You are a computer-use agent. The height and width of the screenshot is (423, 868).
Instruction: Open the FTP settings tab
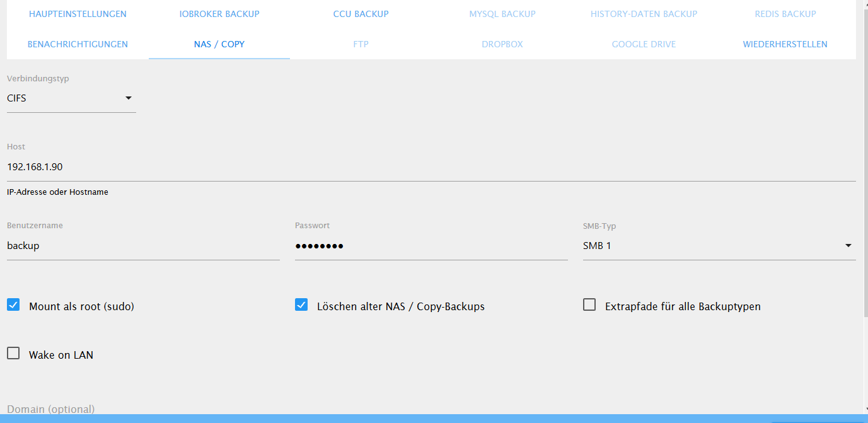361,44
